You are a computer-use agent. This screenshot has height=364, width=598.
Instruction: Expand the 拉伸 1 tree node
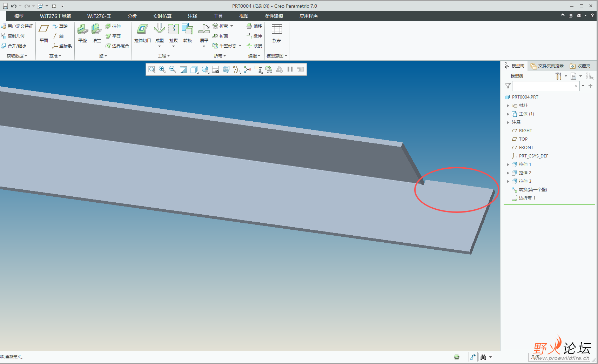pos(508,164)
